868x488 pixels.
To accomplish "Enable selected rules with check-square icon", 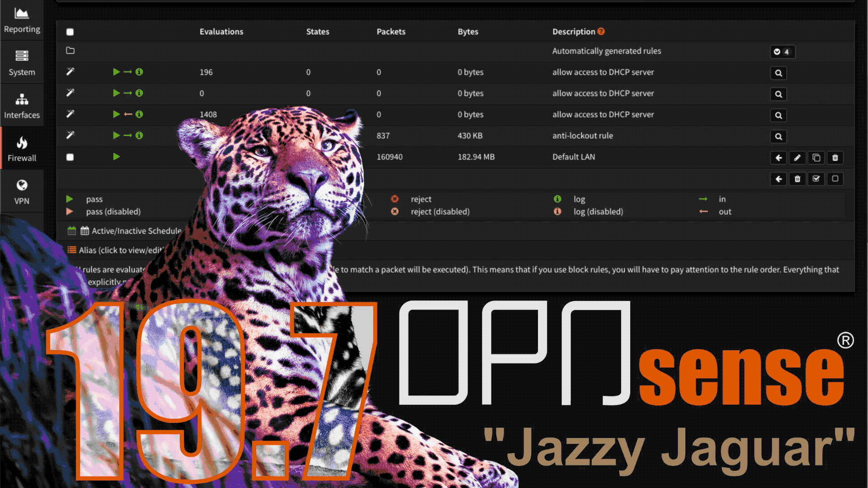I will 816,179.
